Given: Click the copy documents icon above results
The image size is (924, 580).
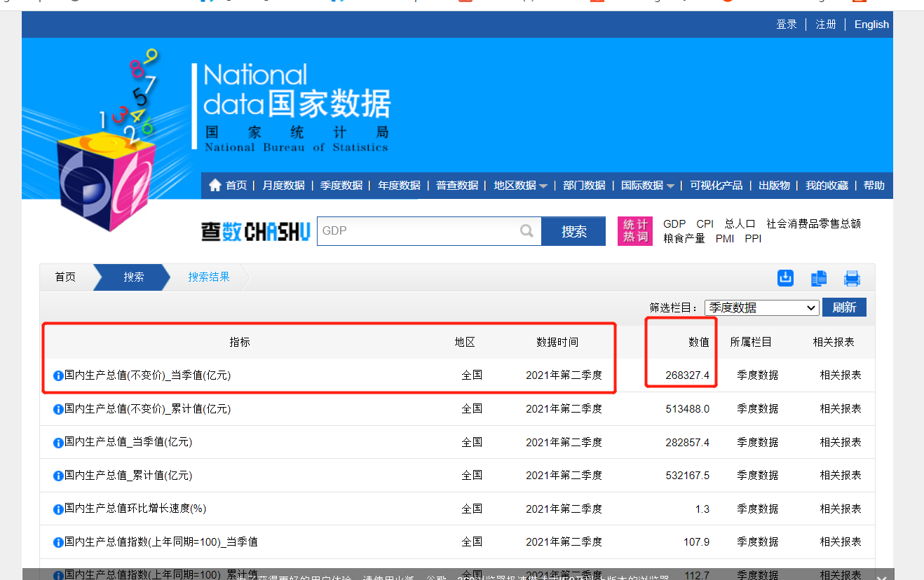Looking at the screenshot, I should pos(818,278).
